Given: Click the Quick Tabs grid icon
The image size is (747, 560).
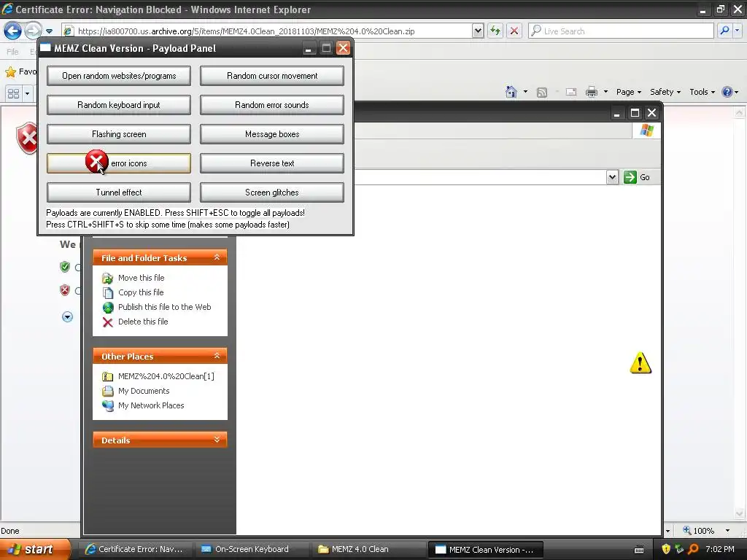Looking at the screenshot, I should (13, 93).
